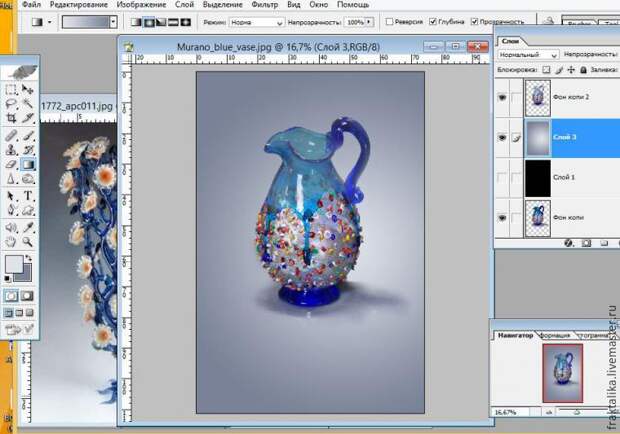Open the gradient picker dropdown arrow
The image size is (620, 434).
[113, 22]
